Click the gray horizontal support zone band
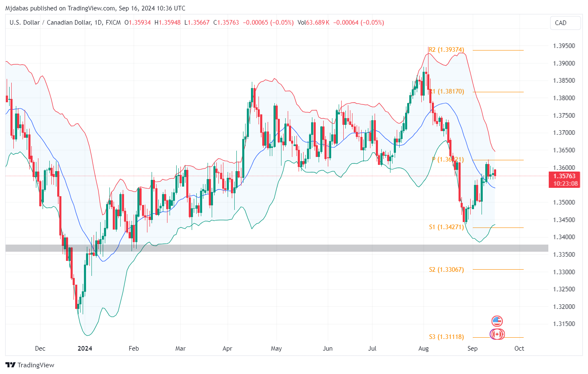 click(276, 248)
